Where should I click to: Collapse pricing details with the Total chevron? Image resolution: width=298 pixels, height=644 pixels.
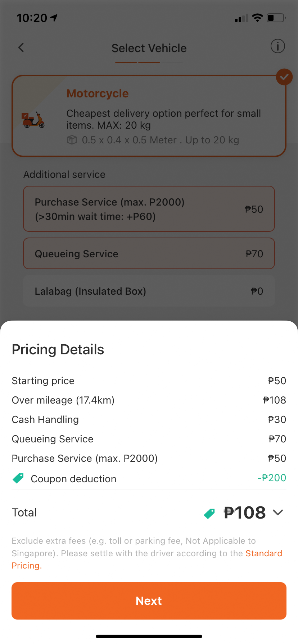click(278, 512)
